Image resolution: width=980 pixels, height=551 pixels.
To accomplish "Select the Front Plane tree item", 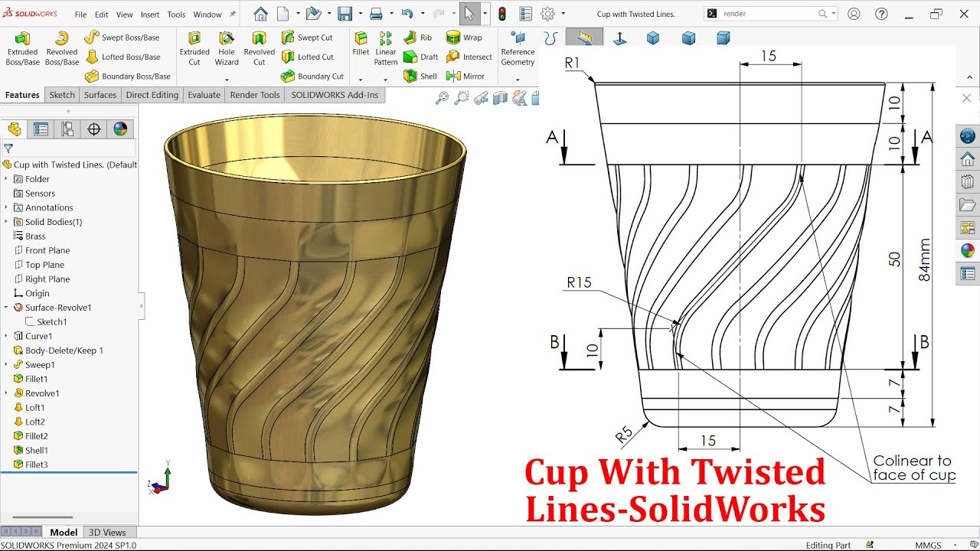I will click(47, 250).
